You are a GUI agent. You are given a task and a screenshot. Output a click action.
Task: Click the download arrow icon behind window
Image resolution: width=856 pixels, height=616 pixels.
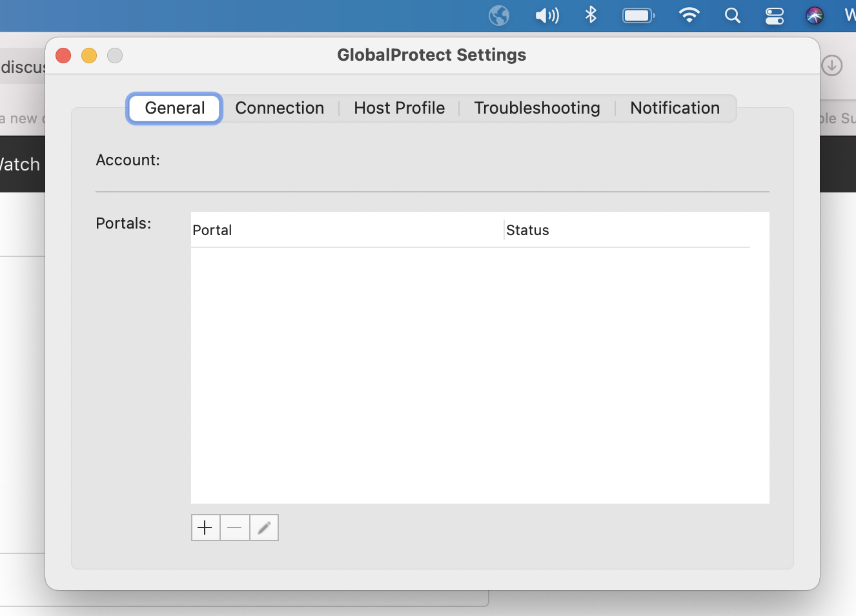(831, 65)
